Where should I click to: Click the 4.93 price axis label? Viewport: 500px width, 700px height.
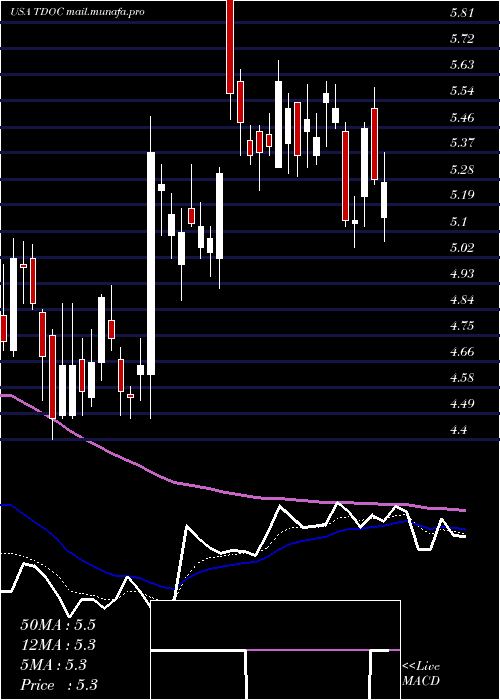tap(461, 274)
